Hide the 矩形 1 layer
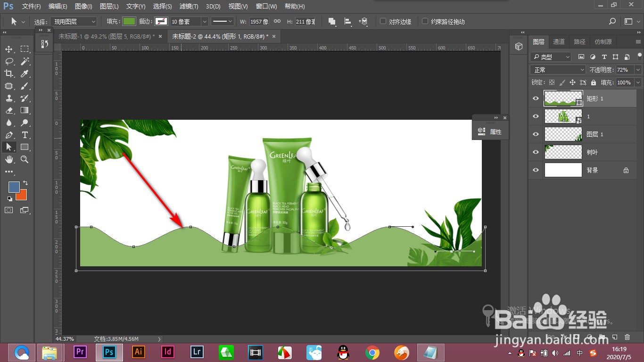The height and width of the screenshot is (362, 644). [x=536, y=99]
